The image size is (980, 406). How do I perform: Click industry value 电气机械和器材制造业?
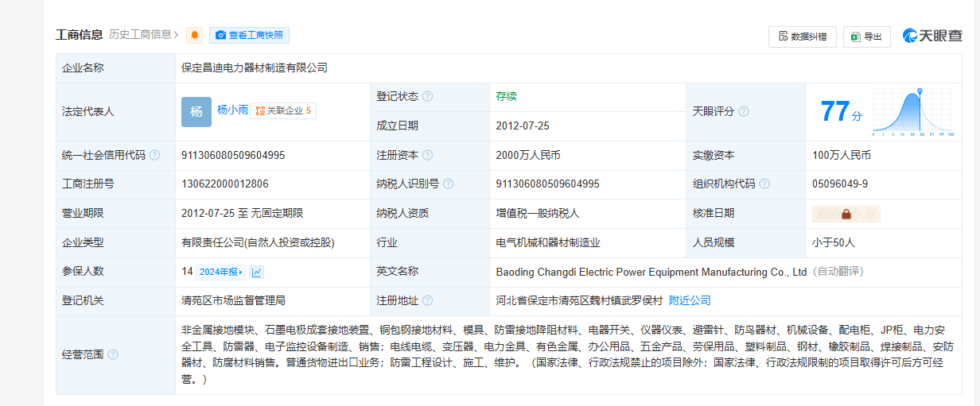[x=548, y=242]
